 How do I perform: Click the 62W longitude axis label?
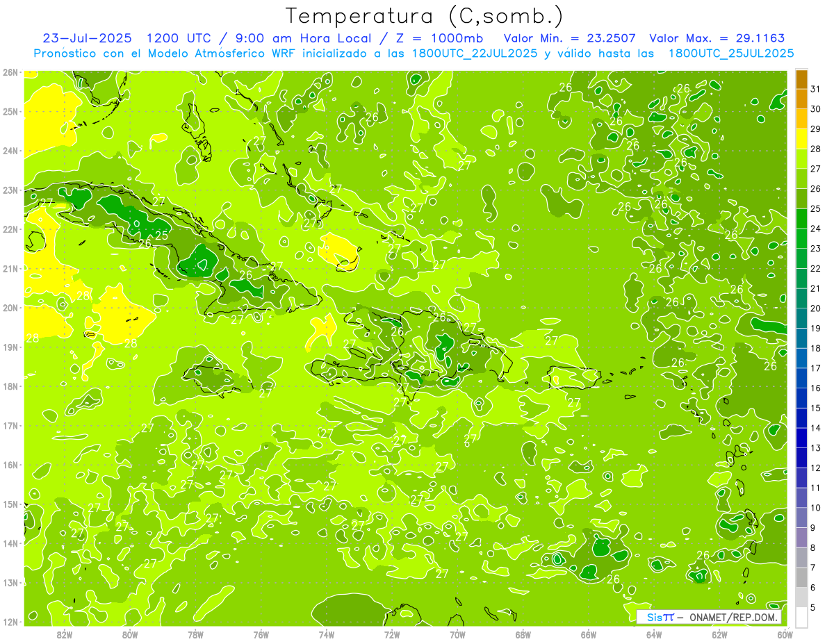click(x=719, y=634)
